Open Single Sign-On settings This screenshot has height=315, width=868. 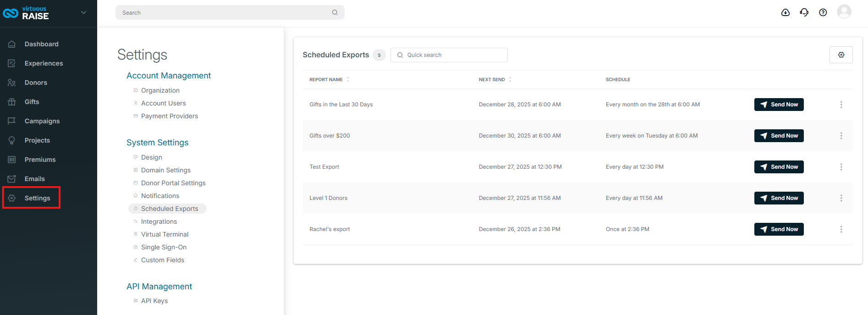164,247
